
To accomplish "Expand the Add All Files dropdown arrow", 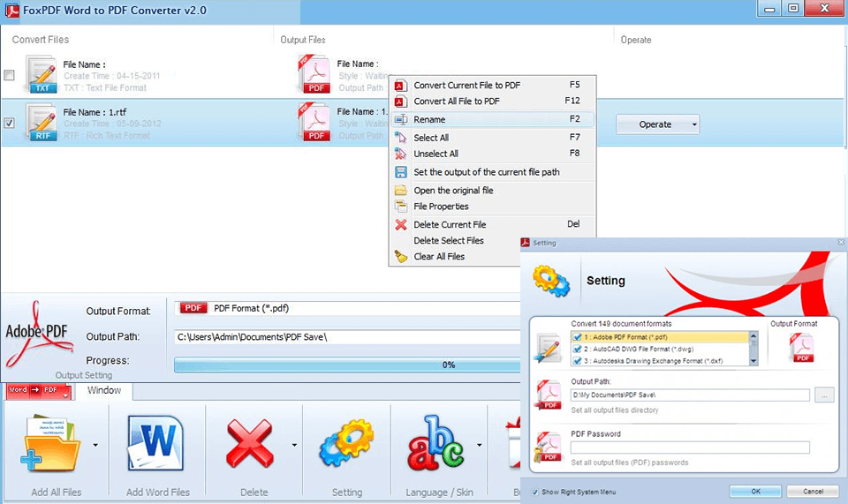I will pos(95,445).
